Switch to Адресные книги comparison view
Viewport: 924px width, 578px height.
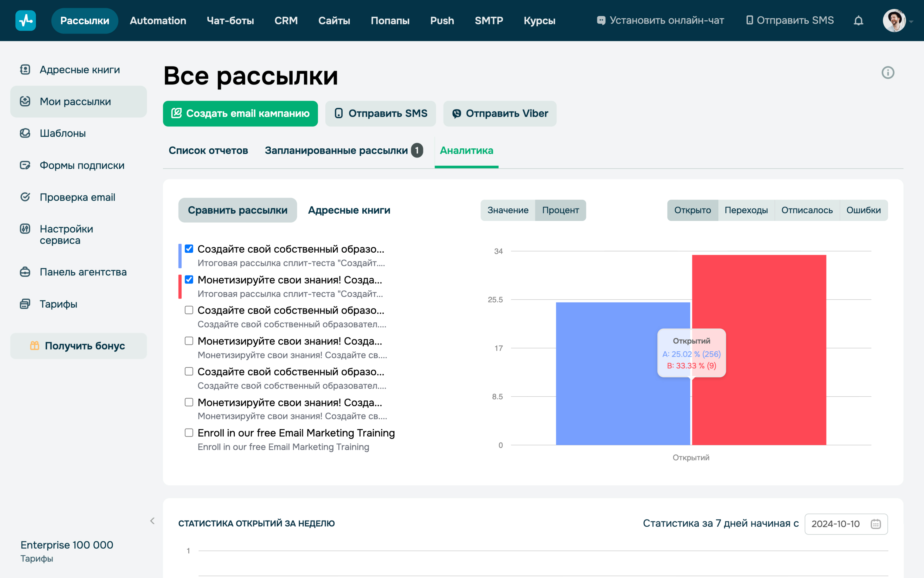[349, 210]
